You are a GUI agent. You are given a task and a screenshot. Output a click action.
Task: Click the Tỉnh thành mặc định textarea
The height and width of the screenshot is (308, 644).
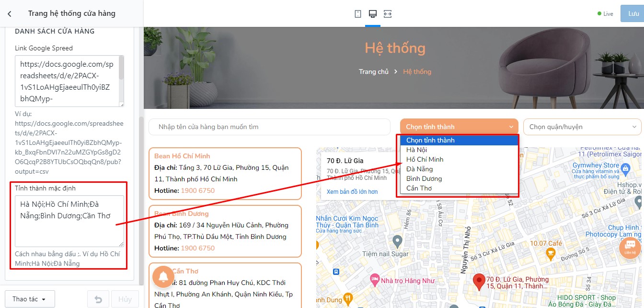(x=69, y=221)
